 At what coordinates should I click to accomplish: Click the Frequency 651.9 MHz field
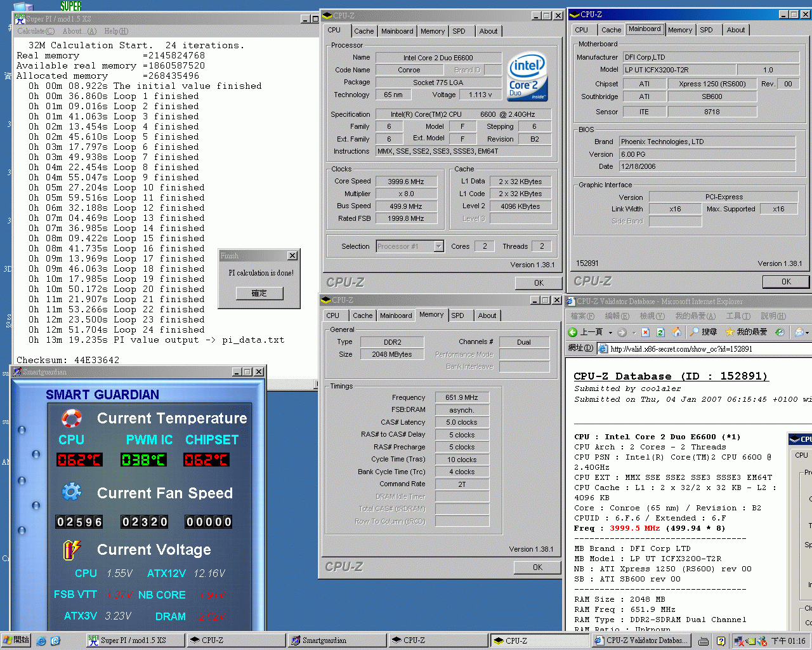pyautogui.click(x=462, y=397)
